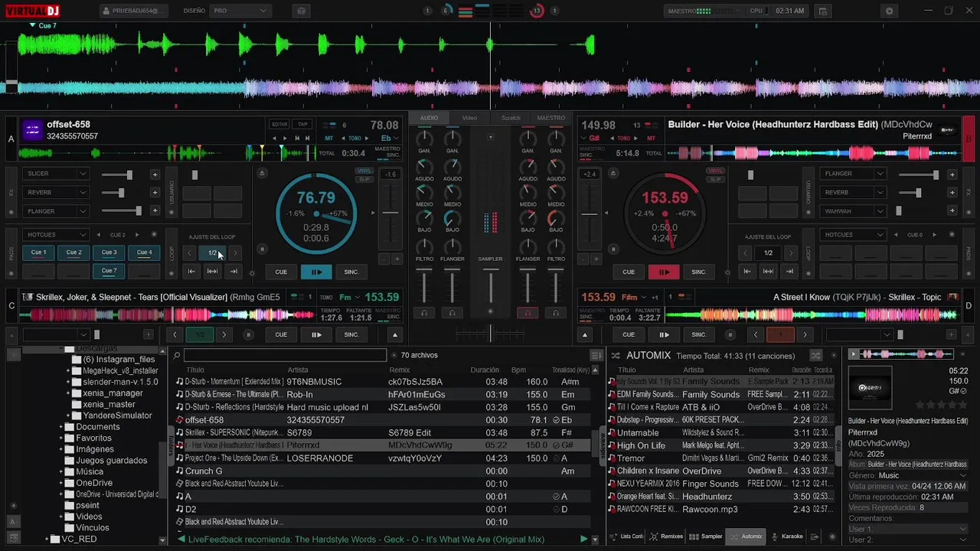Screen dimensions: 980x551
Task: Expand deck C with up arrow
Action: pos(395,334)
